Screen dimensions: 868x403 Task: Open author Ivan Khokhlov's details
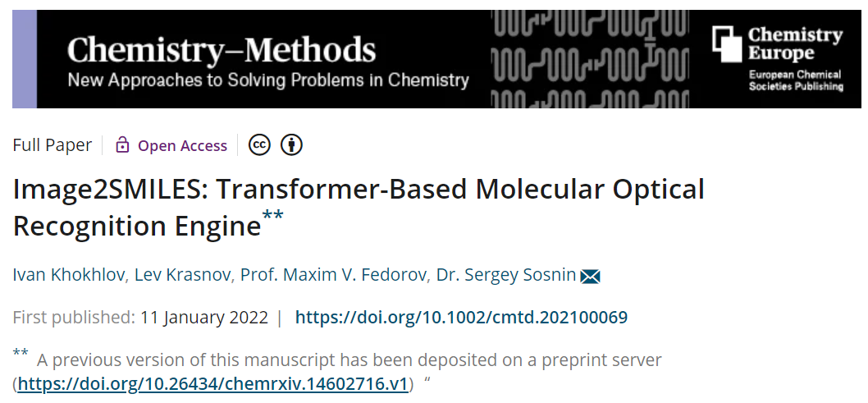[69, 275]
